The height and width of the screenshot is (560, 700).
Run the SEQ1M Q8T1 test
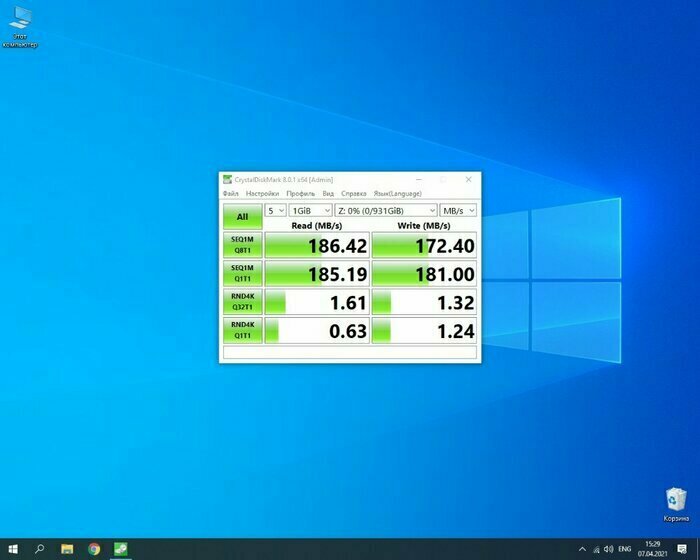[242, 245]
